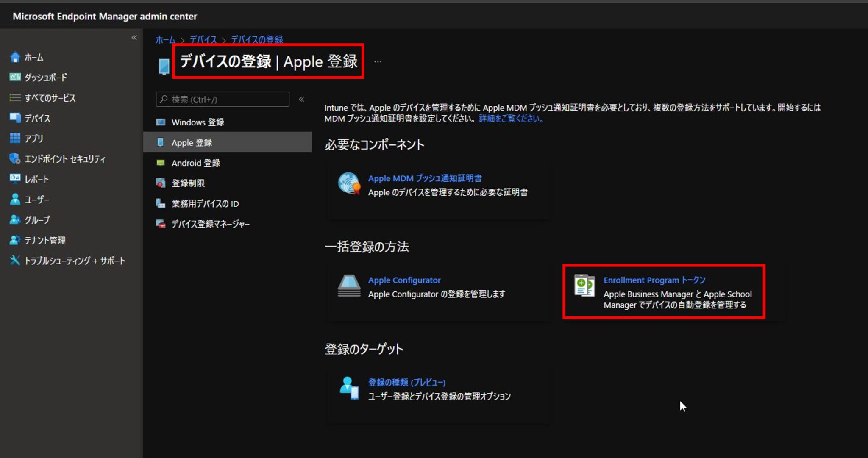Screen dimensions: 868x458
Task: Click the 業務用デバイスの ID icon
Action: [161, 203]
